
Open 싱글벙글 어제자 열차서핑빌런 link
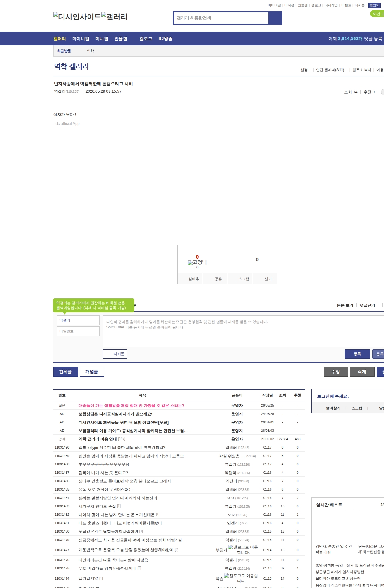coord(340,572)
